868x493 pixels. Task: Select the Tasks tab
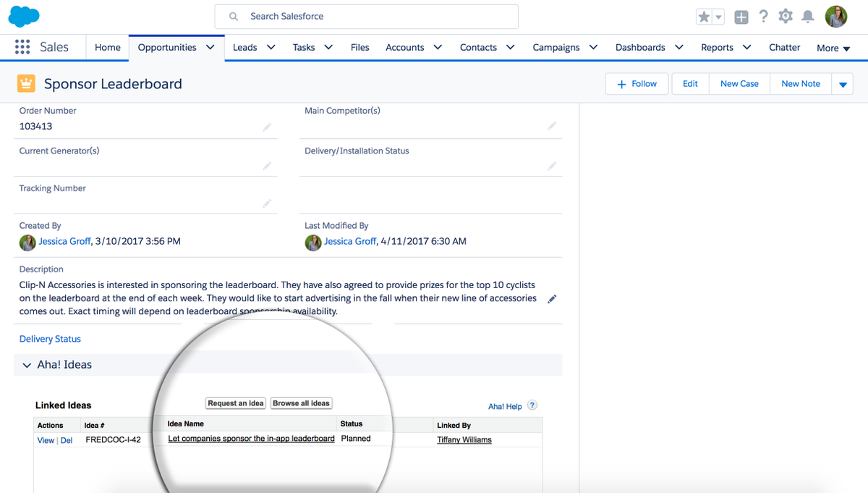[304, 47]
